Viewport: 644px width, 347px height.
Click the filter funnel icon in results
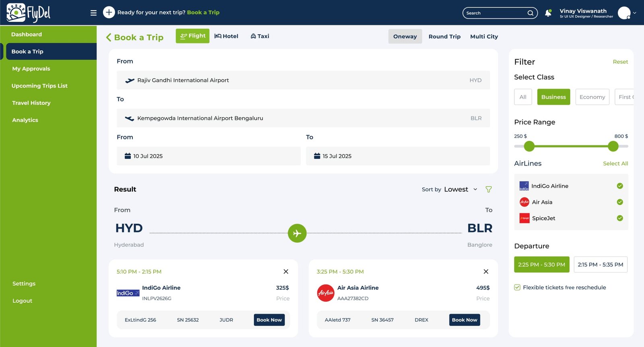coord(489,189)
